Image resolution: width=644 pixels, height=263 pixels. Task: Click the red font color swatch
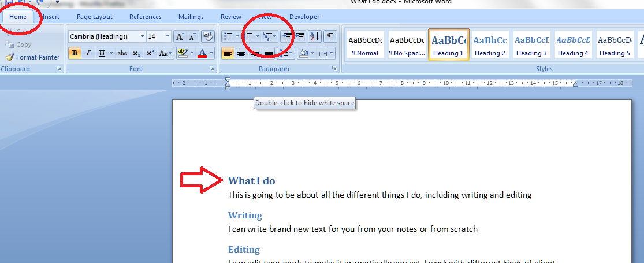[202, 53]
